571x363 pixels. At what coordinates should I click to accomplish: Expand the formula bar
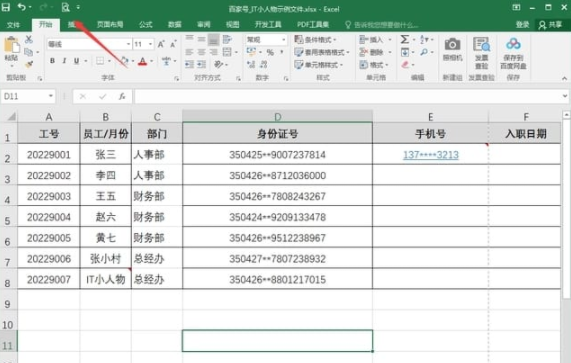(x=564, y=96)
